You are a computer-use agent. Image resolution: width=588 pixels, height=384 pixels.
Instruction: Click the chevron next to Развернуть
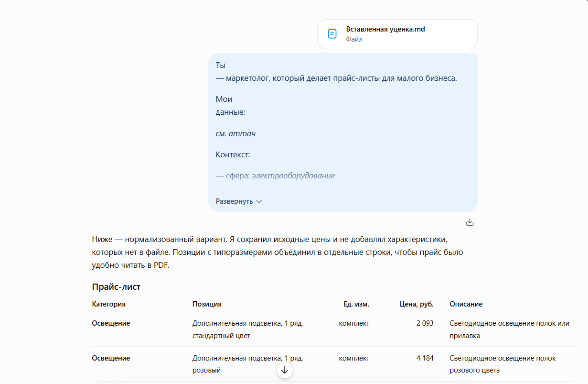[259, 201]
